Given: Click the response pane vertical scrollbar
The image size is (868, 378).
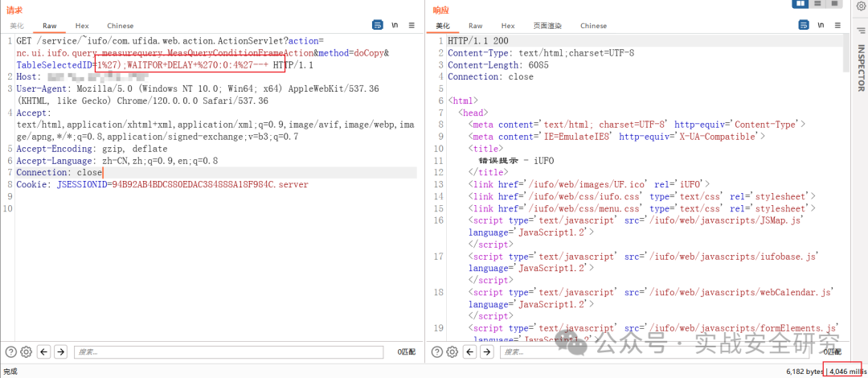Looking at the screenshot, I should click(x=845, y=53).
